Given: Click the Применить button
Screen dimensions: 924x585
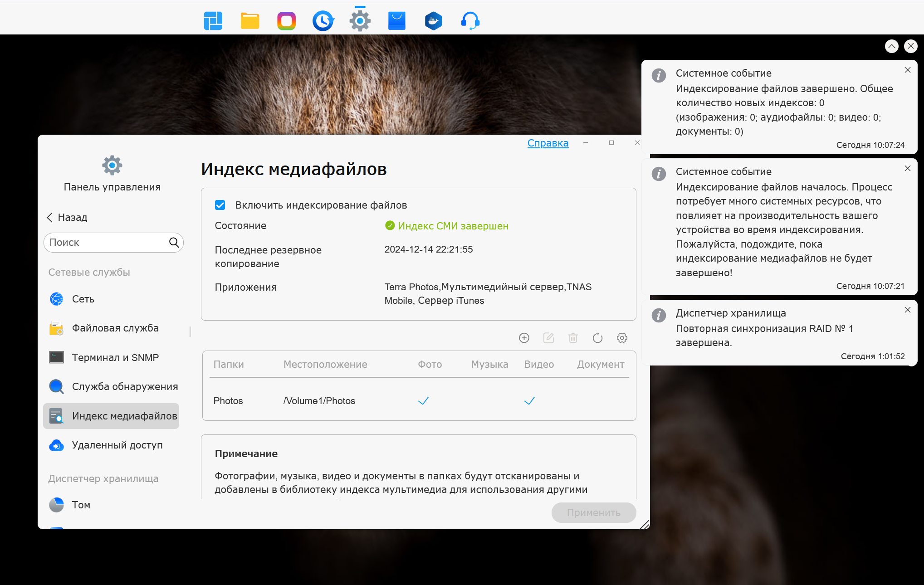Looking at the screenshot, I should [593, 512].
